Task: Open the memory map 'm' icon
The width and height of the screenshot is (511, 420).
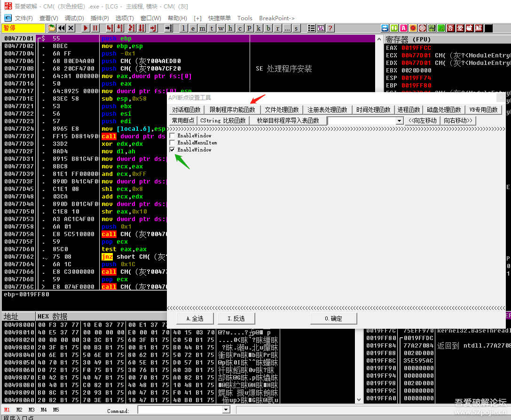Action: click(202, 28)
